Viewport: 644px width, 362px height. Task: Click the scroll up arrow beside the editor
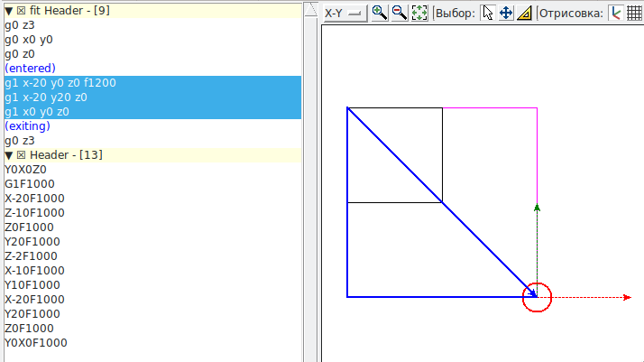(x=311, y=10)
